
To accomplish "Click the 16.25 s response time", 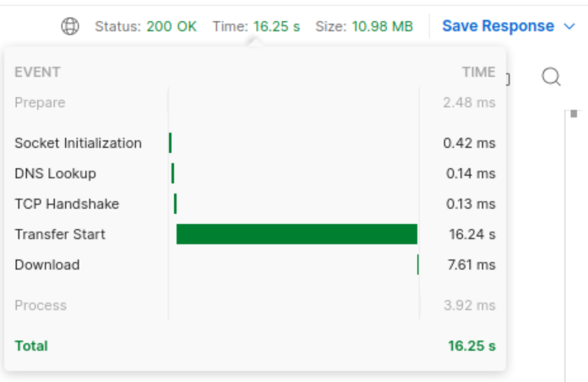I will click(275, 26).
